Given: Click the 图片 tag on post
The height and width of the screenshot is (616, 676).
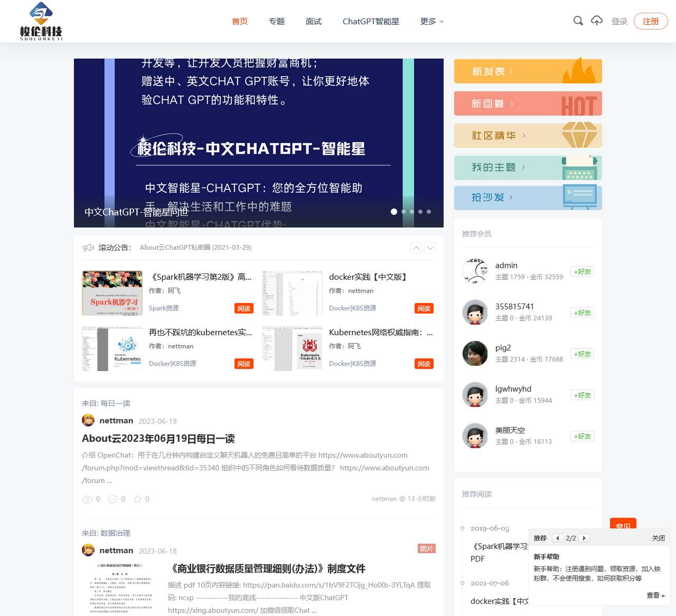Looking at the screenshot, I should tap(426, 549).
